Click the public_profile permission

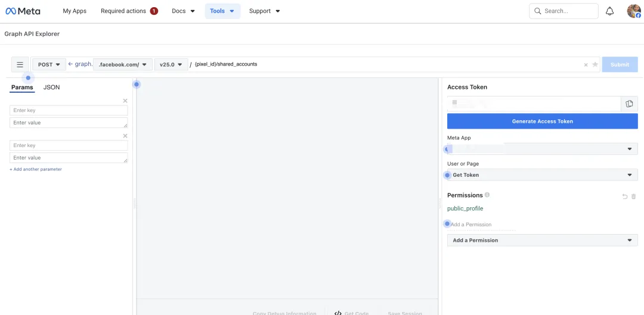(465, 208)
